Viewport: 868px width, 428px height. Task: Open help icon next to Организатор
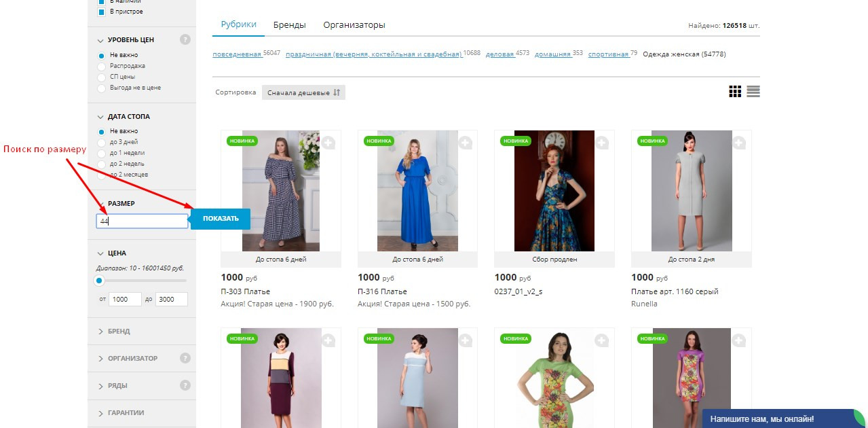point(185,358)
